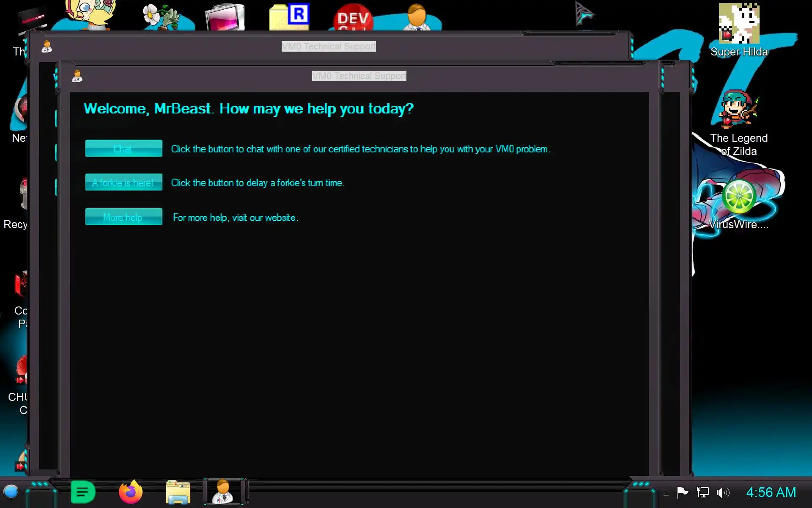Click the volume speaker tray icon
This screenshot has width=812, height=508.
(723, 492)
